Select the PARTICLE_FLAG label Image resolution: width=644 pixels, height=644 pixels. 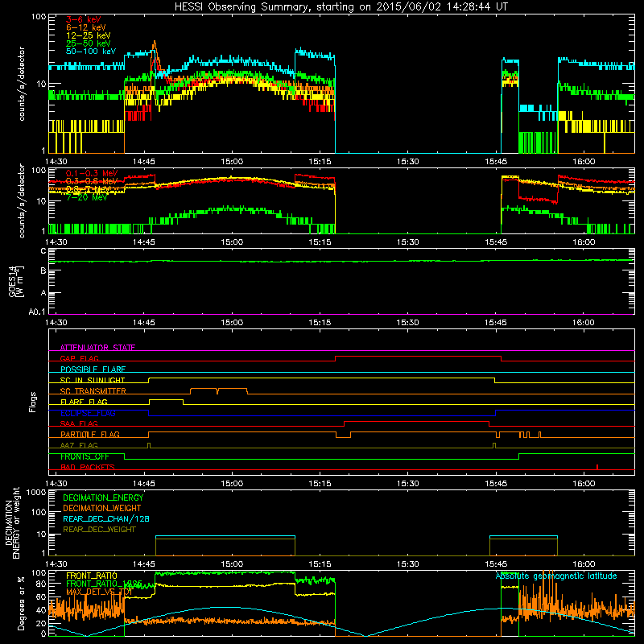90,434
